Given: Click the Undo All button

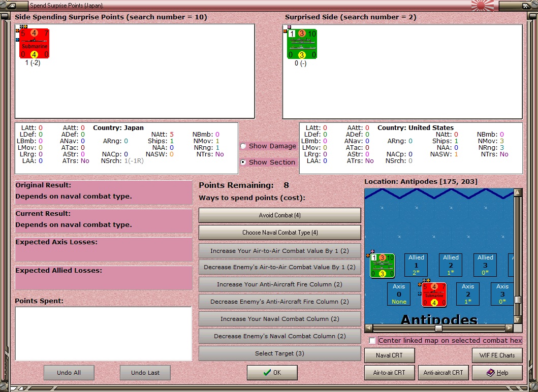Looking at the screenshot, I should tap(69, 373).
